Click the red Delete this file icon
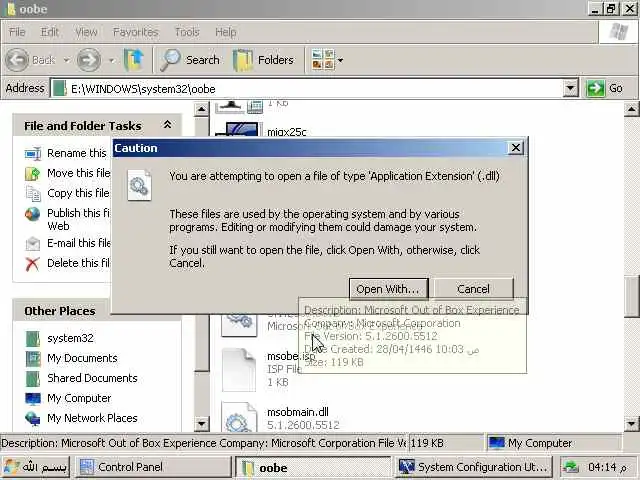The height and width of the screenshot is (480, 640). point(33,264)
